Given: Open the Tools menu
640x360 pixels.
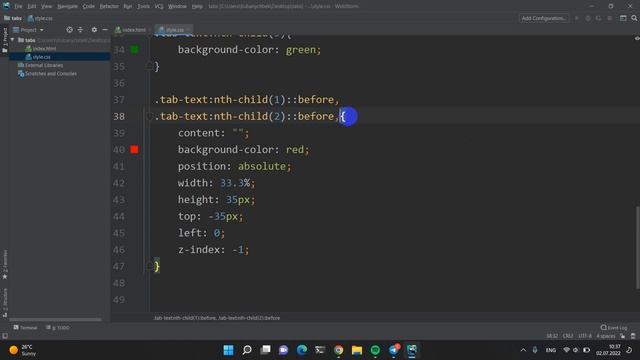Looking at the screenshot, I should click(x=143, y=7).
